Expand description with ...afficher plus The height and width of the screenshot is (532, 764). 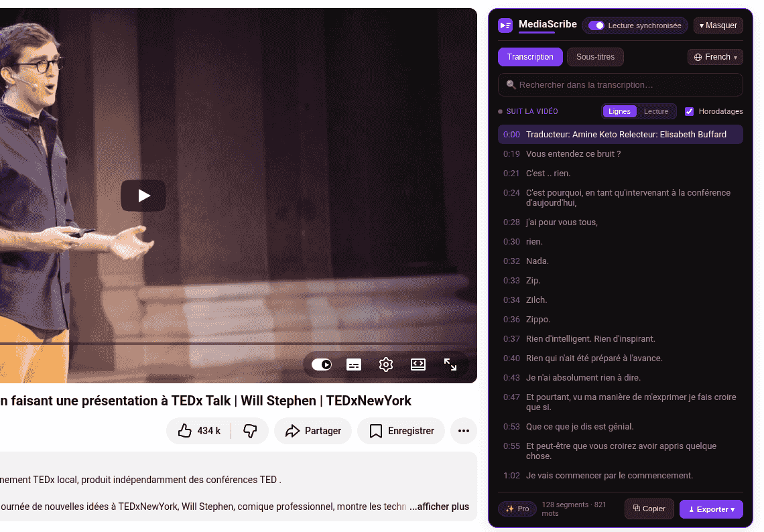pos(439,507)
